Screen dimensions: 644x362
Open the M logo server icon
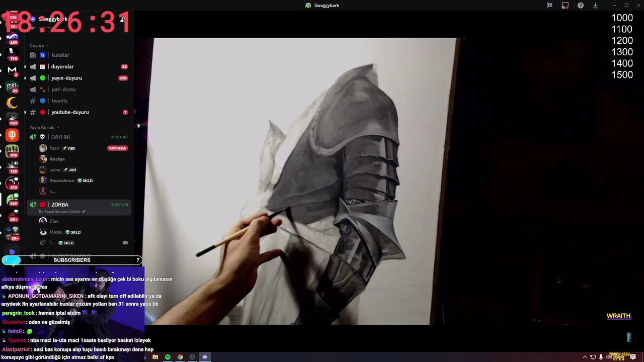click(x=12, y=70)
